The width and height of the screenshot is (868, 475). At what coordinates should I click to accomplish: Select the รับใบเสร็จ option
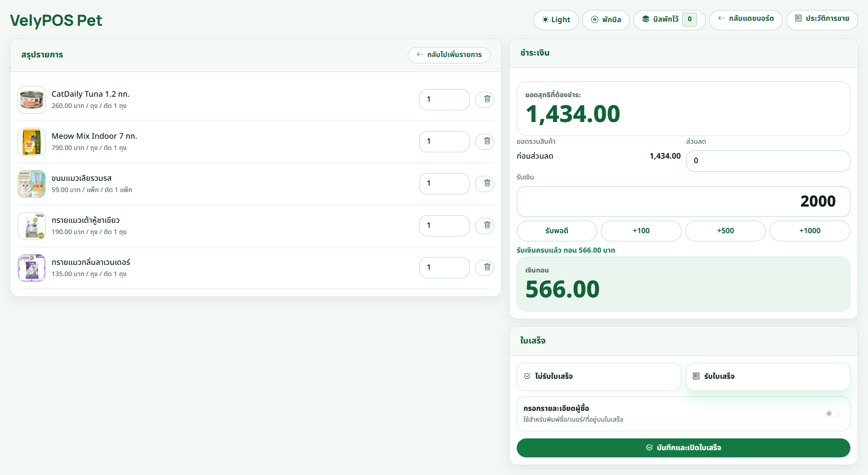click(x=768, y=376)
